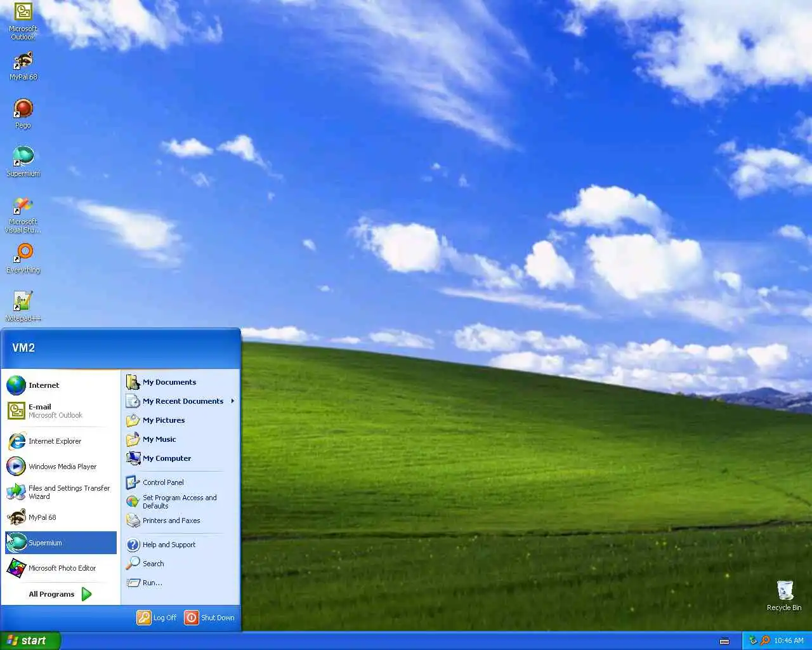Open My Music folder
The image size is (812, 650).
(x=180, y=439)
